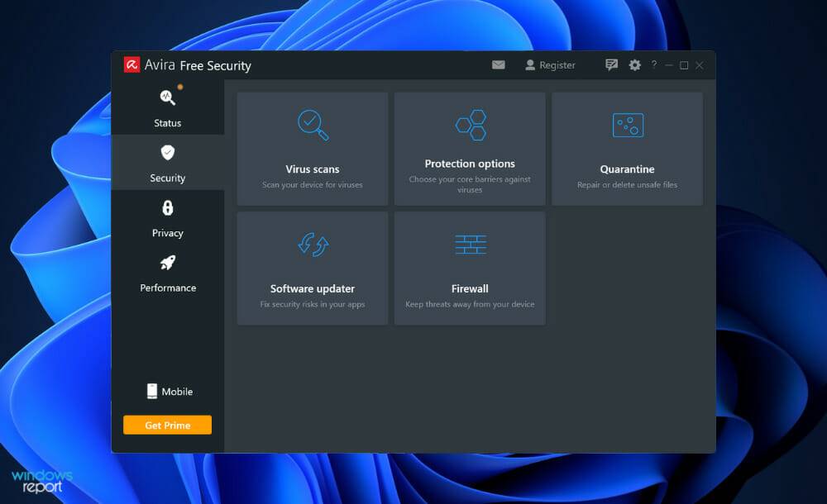This screenshot has height=504, width=827.
Task: Click the Performance rocket icon in sidebar
Action: [x=167, y=263]
